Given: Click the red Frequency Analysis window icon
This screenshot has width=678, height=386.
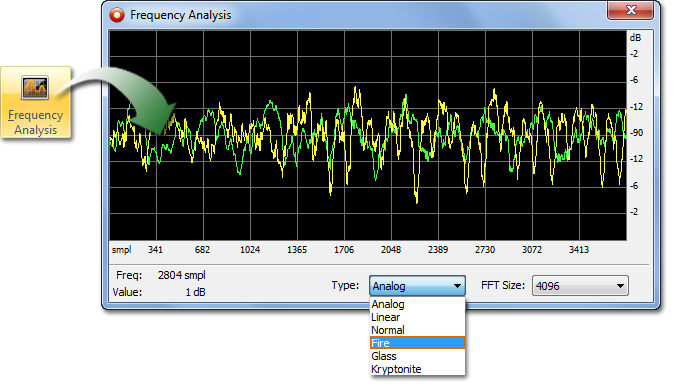Looking at the screenshot, I should [117, 15].
